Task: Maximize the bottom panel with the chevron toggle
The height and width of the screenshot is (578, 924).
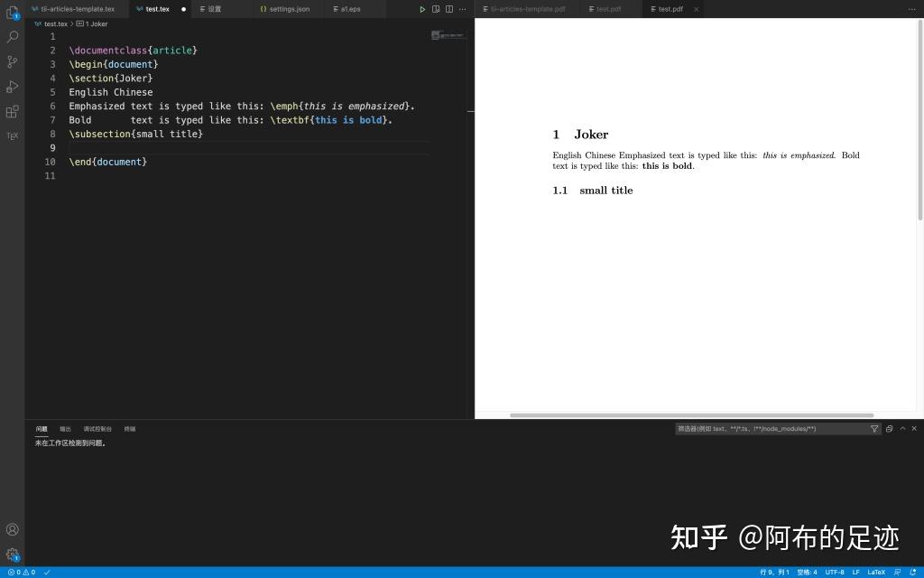Action: point(902,428)
